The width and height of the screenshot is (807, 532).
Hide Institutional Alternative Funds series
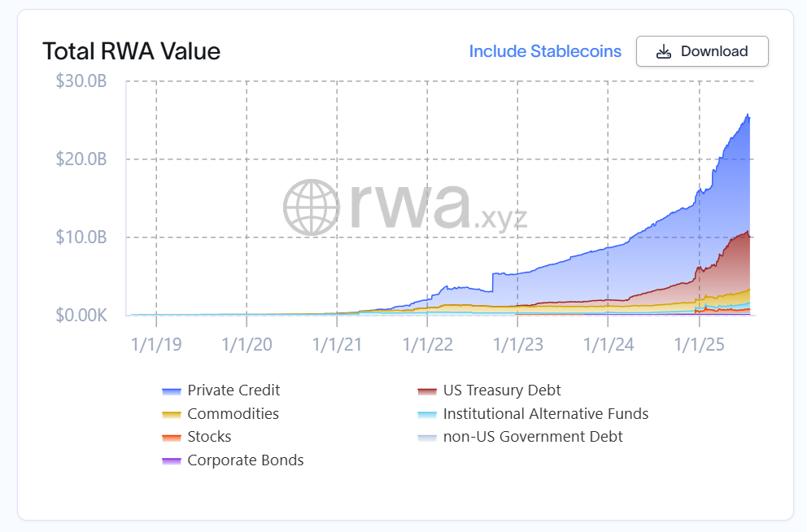pyautogui.click(x=545, y=414)
